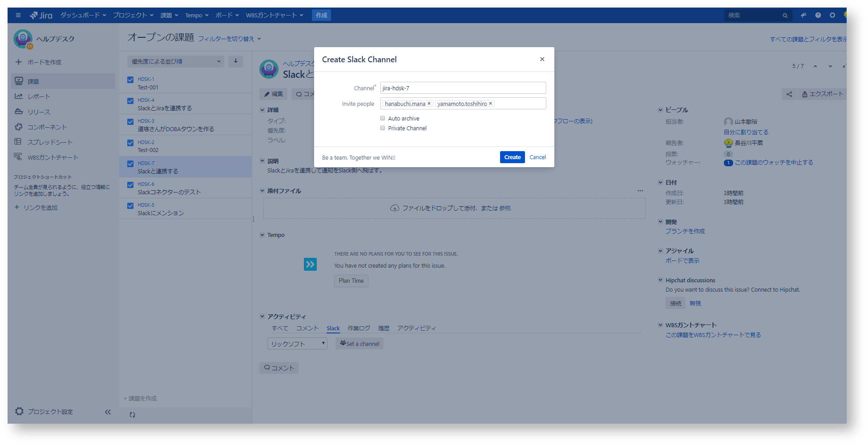Click the Channel name input field
This screenshot has width=868, height=445.
coord(463,88)
